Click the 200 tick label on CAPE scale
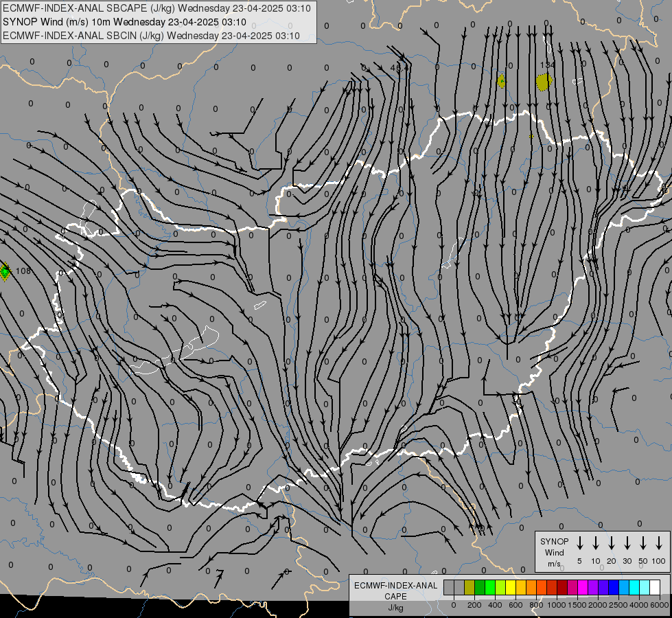The height and width of the screenshot is (618, 672). coord(474,605)
